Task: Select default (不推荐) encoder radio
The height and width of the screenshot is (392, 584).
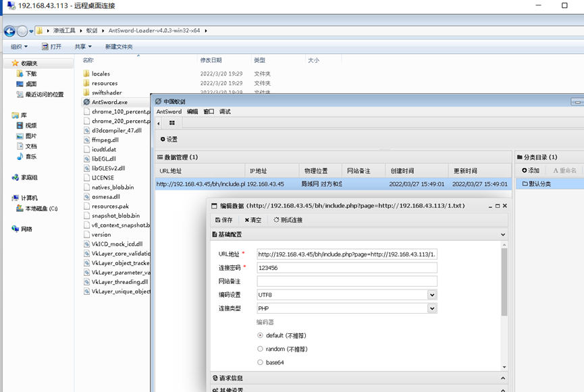Action: click(x=260, y=335)
